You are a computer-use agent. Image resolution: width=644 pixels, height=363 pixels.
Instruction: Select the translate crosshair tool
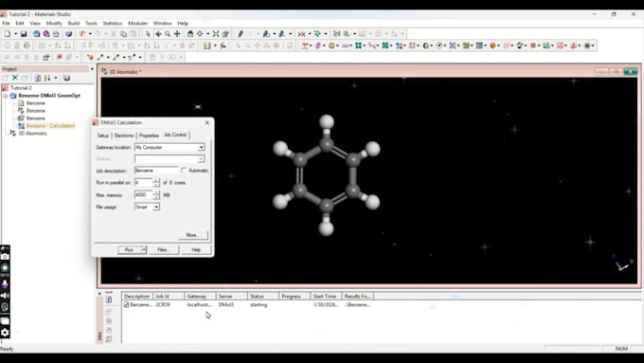177,34
